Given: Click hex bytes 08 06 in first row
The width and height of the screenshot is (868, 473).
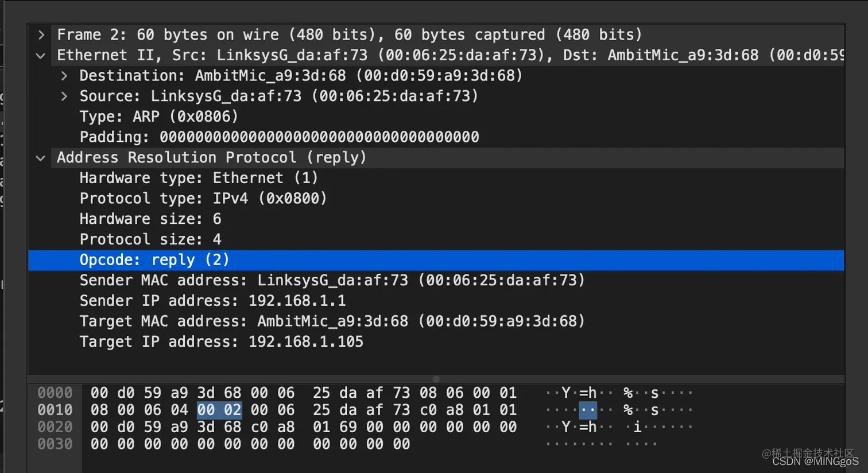Looking at the screenshot, I should (441, 393).
